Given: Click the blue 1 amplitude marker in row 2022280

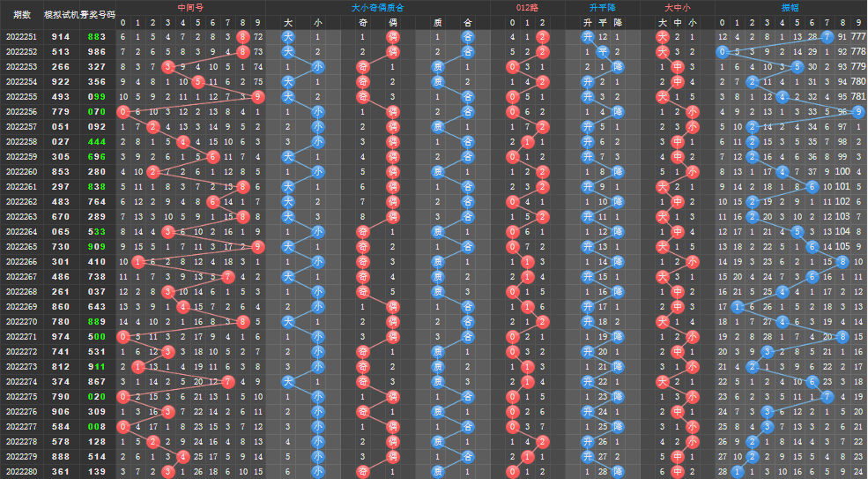Looking at the screenshot, I should coord(737,472).
